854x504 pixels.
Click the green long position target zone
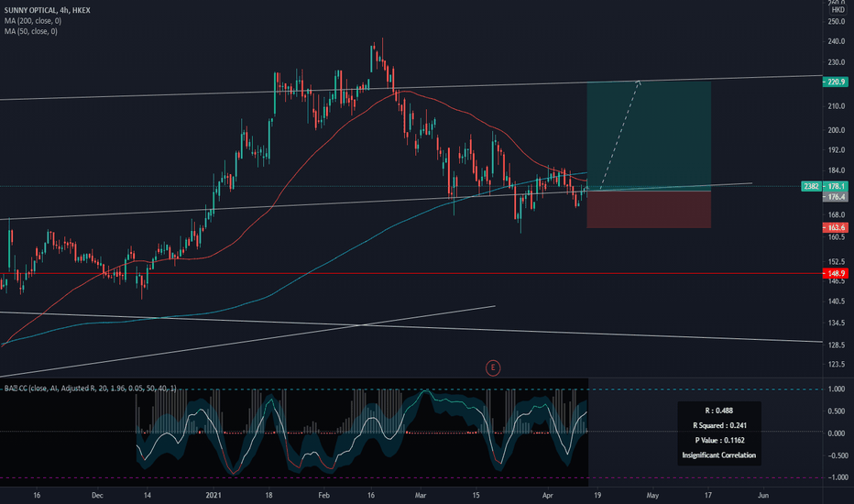pos(649,136)
